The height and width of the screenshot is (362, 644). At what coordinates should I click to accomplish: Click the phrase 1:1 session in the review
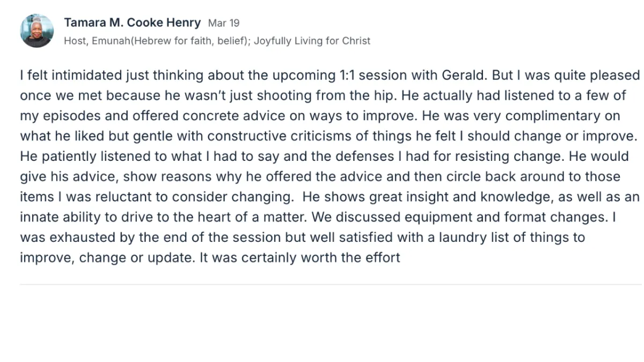[369, 75]
